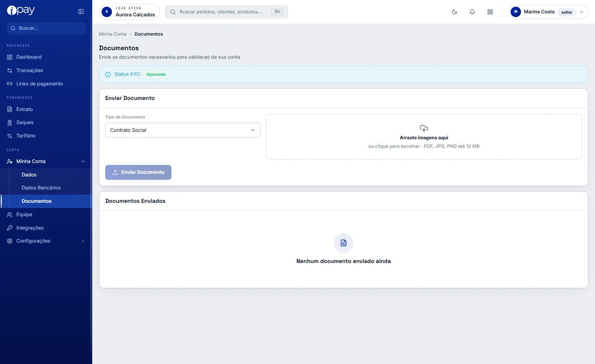Open the Tipo de Documento dropdown

tap(183, 130)
